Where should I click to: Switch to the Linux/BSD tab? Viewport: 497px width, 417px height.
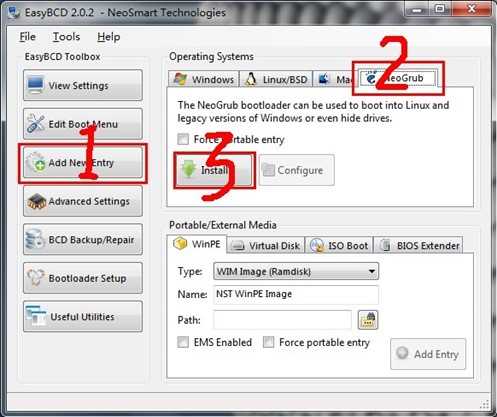[276, 79]
